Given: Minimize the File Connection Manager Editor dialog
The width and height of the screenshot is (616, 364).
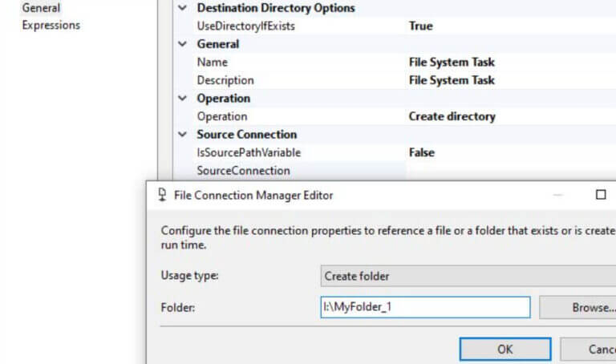Looking at the screenshot, I should (x=557, y=195).
